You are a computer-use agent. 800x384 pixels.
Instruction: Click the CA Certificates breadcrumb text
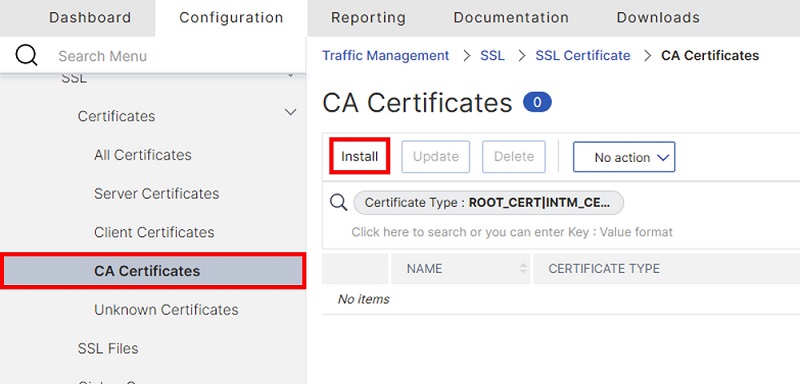[x=710, y=56]
